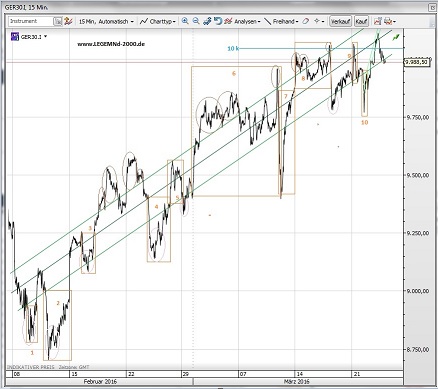Image resolution: width=438 pixels, height=389 pixels.
Task: Select the eraser tool icon
Action: (x=305, y=21)
